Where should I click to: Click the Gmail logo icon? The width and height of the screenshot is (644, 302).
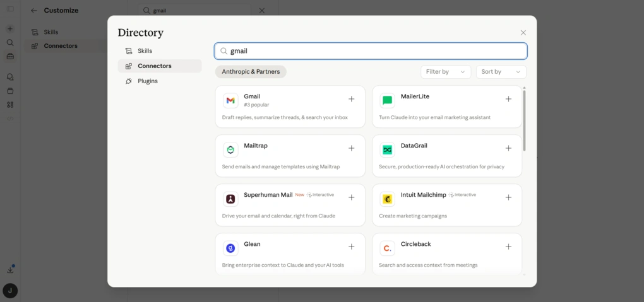(231, 100)
